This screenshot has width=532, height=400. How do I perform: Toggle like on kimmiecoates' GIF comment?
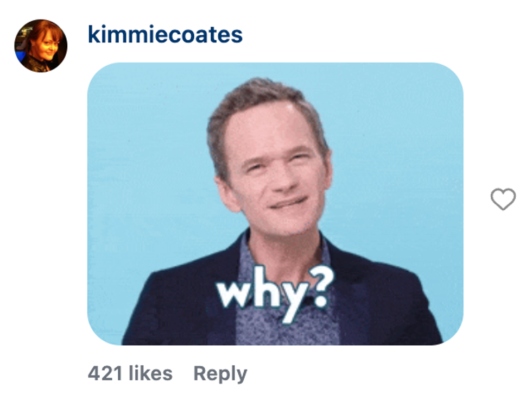pyautogui.click(x=503, y=199)
